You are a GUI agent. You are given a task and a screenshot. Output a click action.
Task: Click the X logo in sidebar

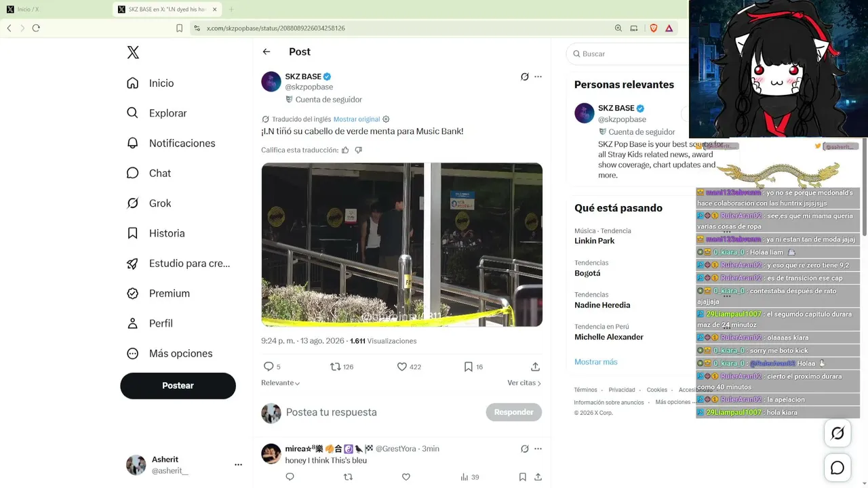coord(133,53)
